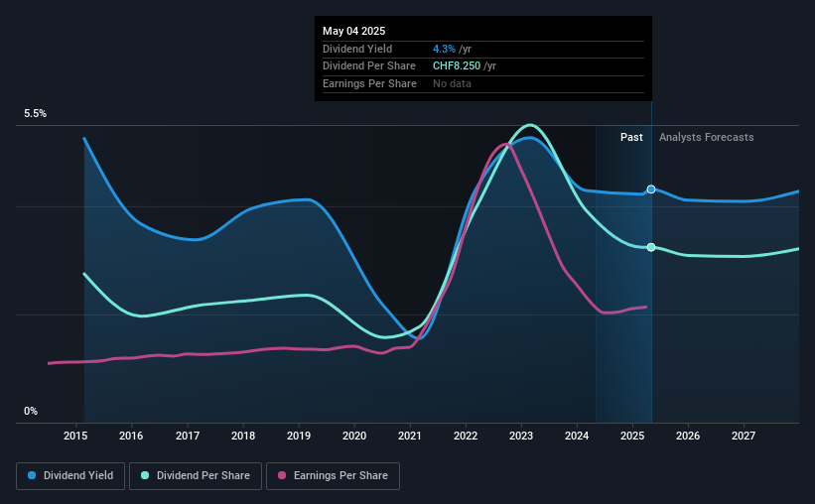Click the 2019 x-axis label
Image resolution: width=815 pixels, height=504 pixels.
pyautogui.click(x=299, y=436)
